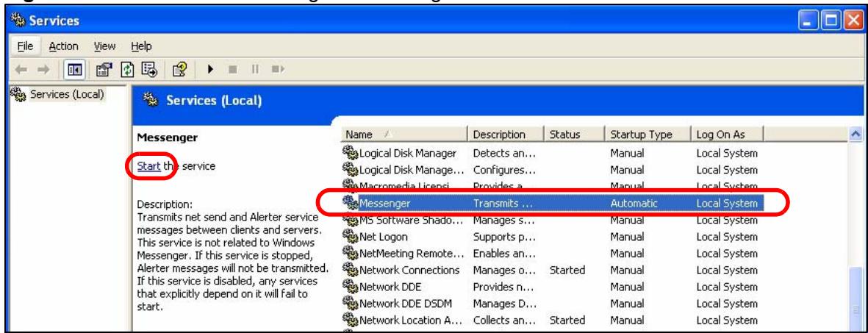Sort by the Status column header
Screen dimensions: 868x333
tap(575, 135)
